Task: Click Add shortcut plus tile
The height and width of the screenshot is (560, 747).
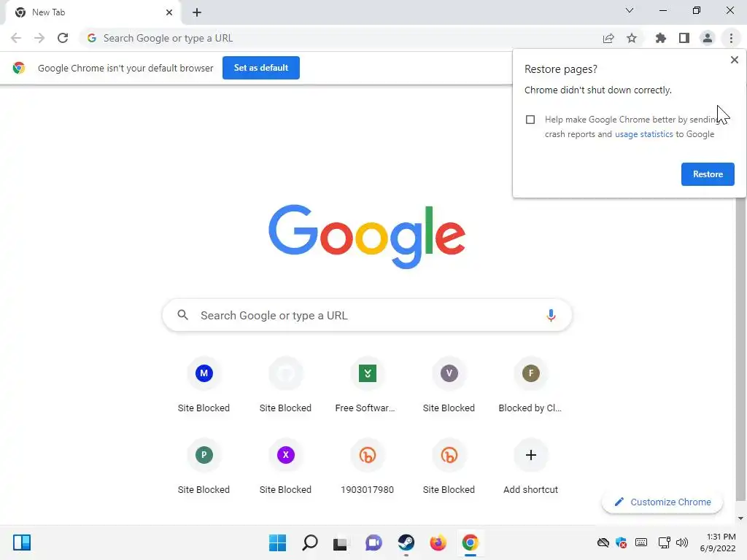Action: click(x=531, y=467)
